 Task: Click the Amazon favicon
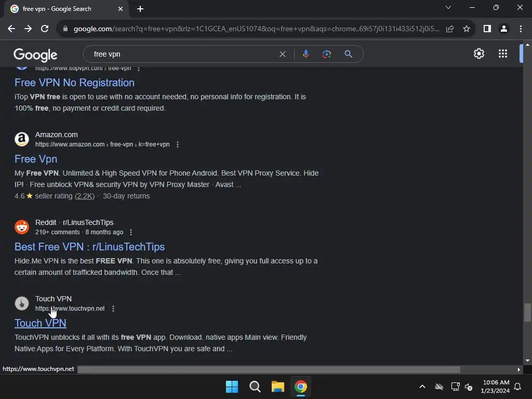tap(22, 139)
